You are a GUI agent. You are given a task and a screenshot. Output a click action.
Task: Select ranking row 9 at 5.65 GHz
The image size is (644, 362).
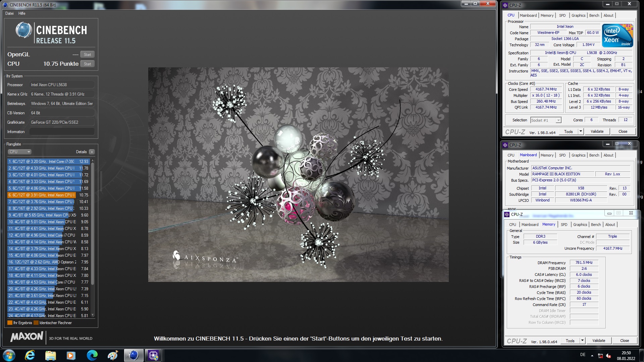(49, 215)
